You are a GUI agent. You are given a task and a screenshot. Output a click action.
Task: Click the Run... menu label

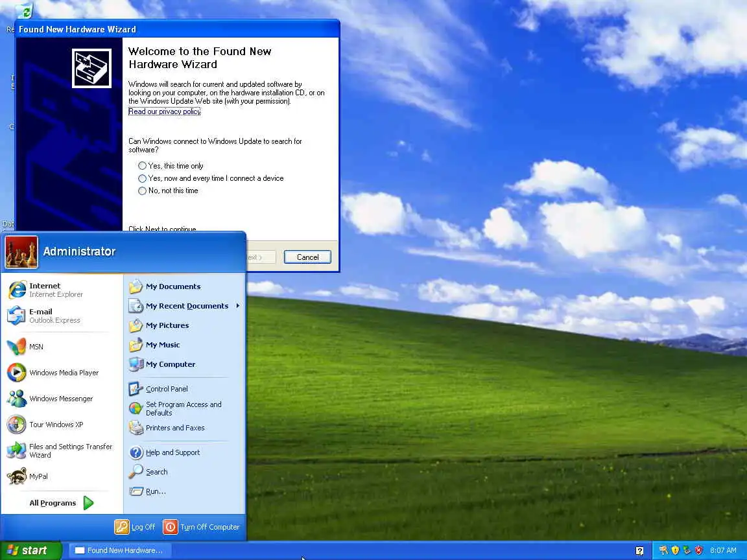coord(156,491)
